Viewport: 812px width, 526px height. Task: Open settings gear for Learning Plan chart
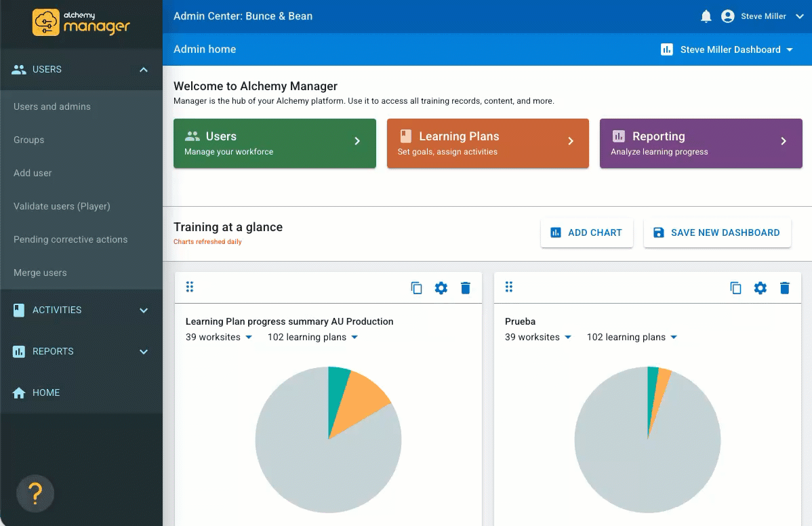point(441,288)
